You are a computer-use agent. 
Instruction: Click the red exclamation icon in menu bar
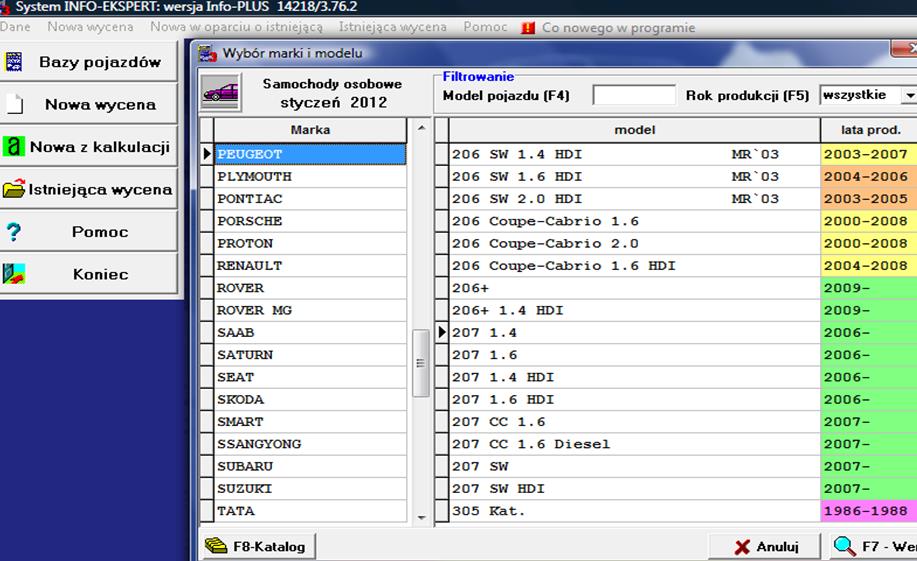pyautogui.click(x=528, y=27)
